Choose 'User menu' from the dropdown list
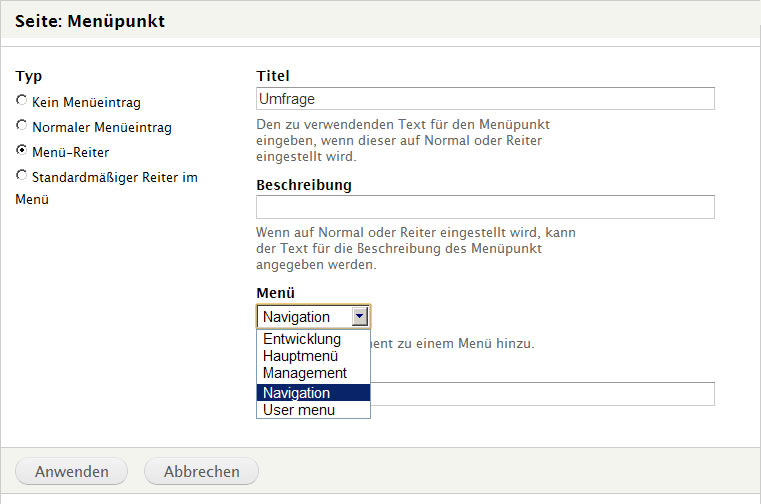The width and height of the screenshot is (761, 504). [300, 410]
